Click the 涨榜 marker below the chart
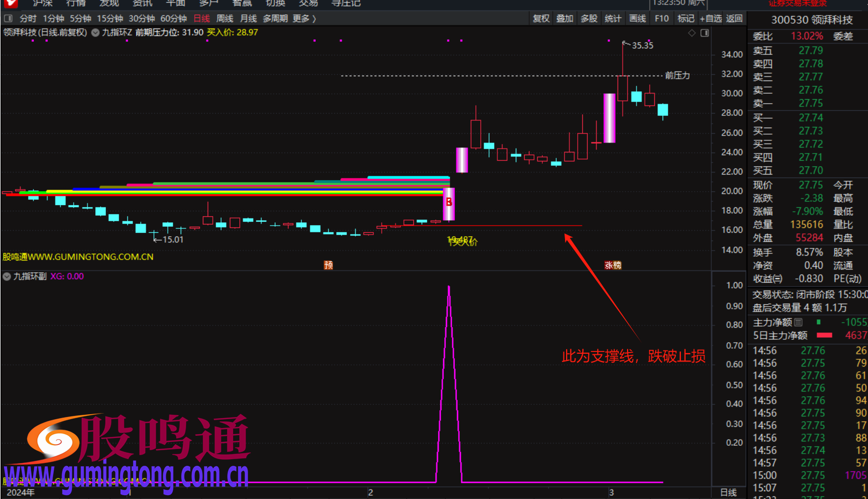Viewport: 868px width, 499px height. point(613,265)
